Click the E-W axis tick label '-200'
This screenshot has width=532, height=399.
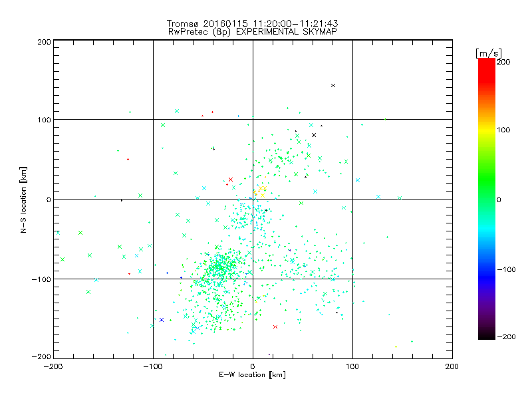[x=53, y=366]
